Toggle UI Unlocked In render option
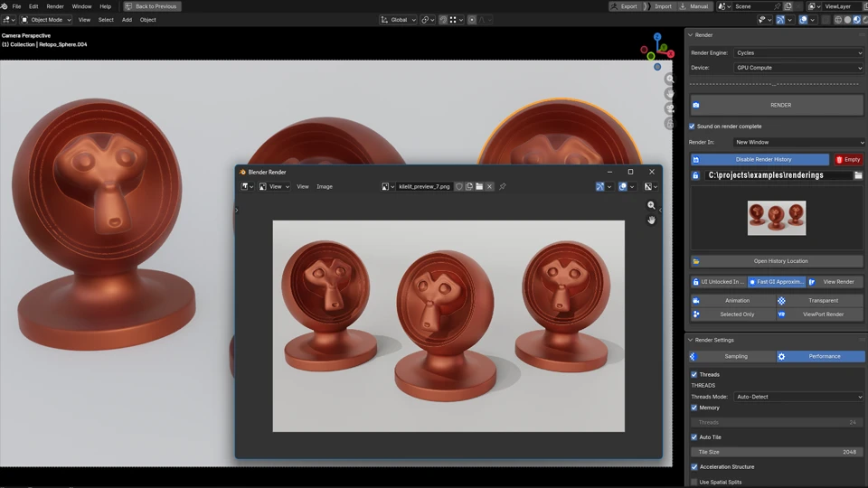 (719, 282)
